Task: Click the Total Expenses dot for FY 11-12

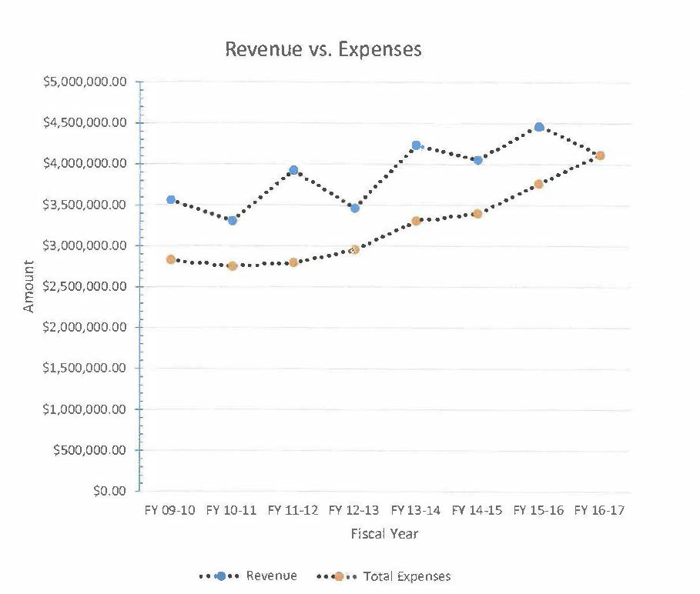Action: click(x=293, y=262)
